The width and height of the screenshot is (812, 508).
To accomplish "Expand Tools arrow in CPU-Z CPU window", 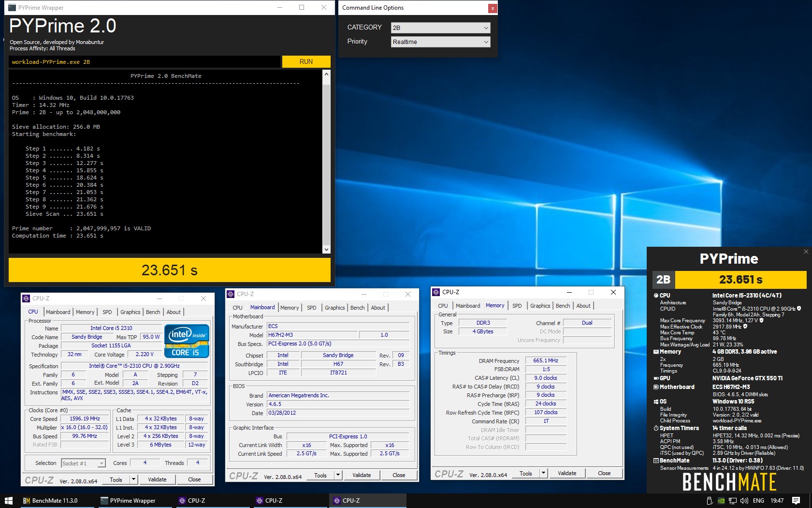I will tap(133, 479).
